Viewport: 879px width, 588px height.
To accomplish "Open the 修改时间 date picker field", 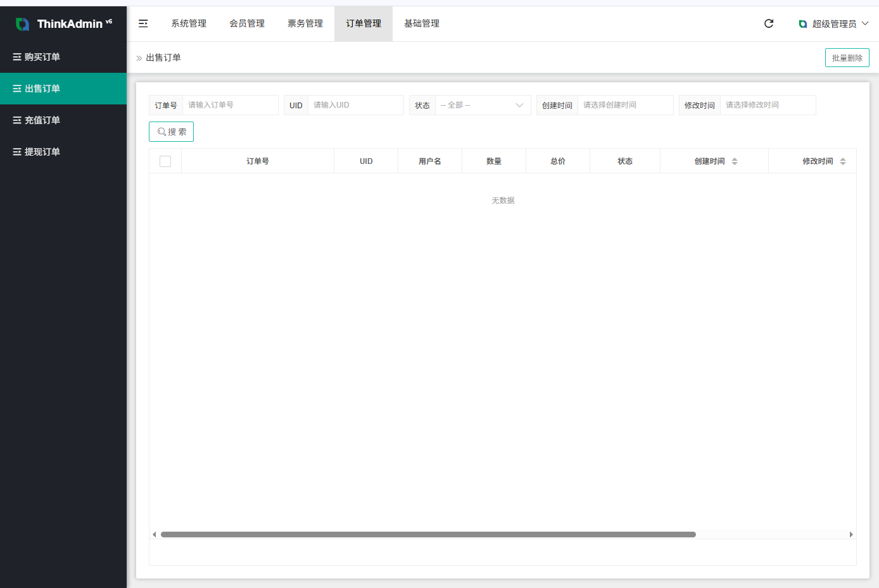I will 768,105.
